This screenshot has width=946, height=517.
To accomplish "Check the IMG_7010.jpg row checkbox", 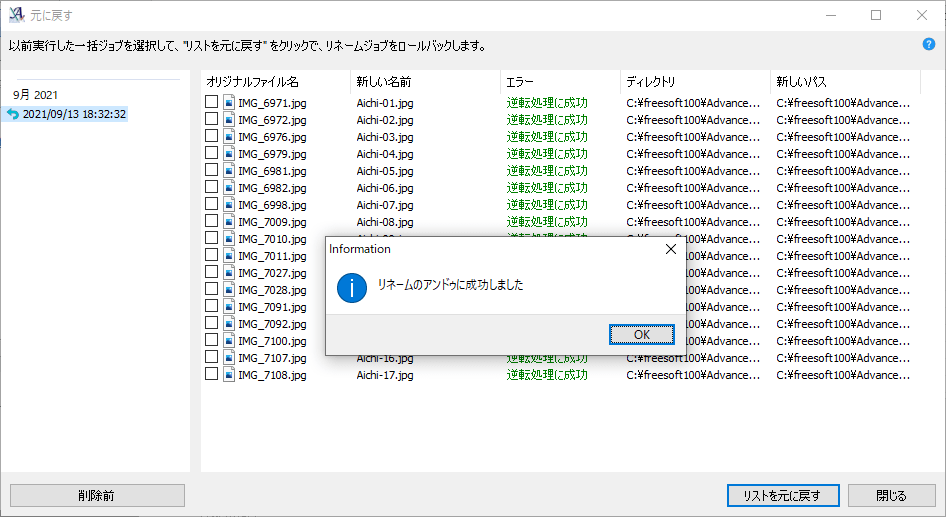I will 211,238.
